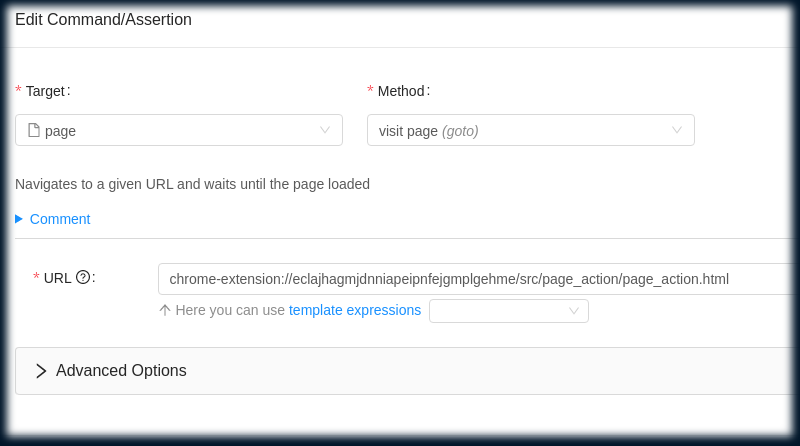
Task: Click the Navigates to a given URL description
Action: pos(192,184)
